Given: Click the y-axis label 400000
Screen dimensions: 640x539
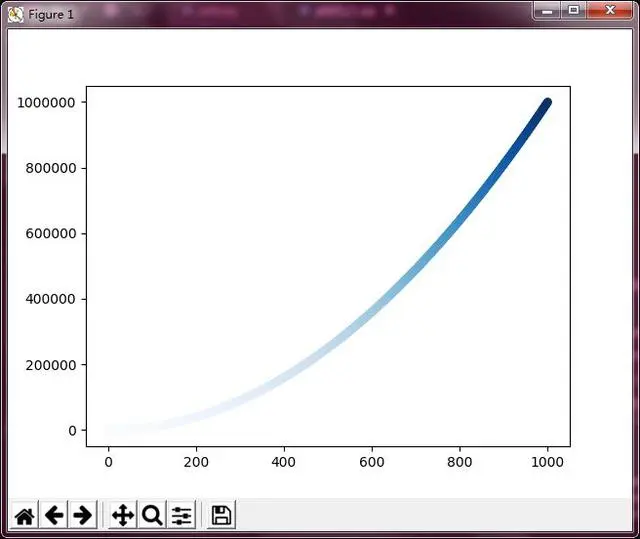Looking at the screenshot, I should [51, 299].
